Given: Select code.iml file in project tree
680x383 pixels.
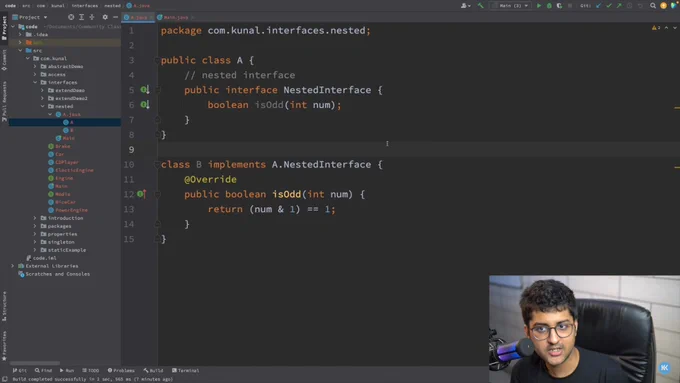Looking at the screenshot, I should [41, 258].
